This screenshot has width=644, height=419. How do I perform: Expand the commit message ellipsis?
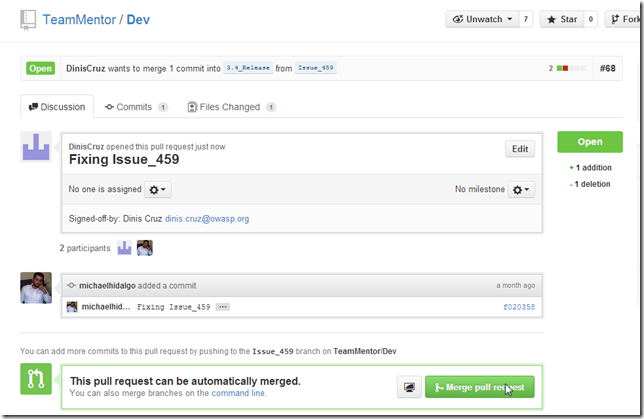tap(223, 307)
